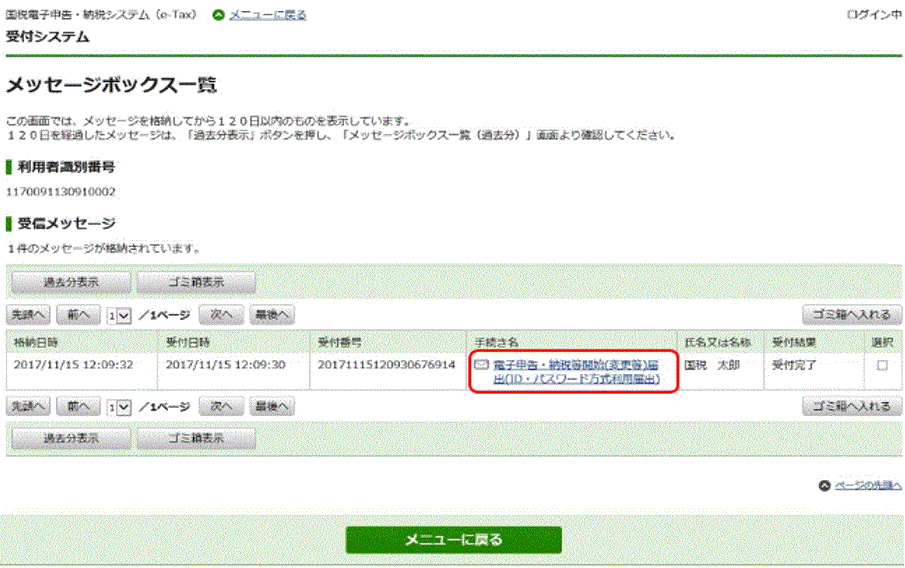
Task: Click upper 先頭へ pagination button
Action: click(28, 315)
